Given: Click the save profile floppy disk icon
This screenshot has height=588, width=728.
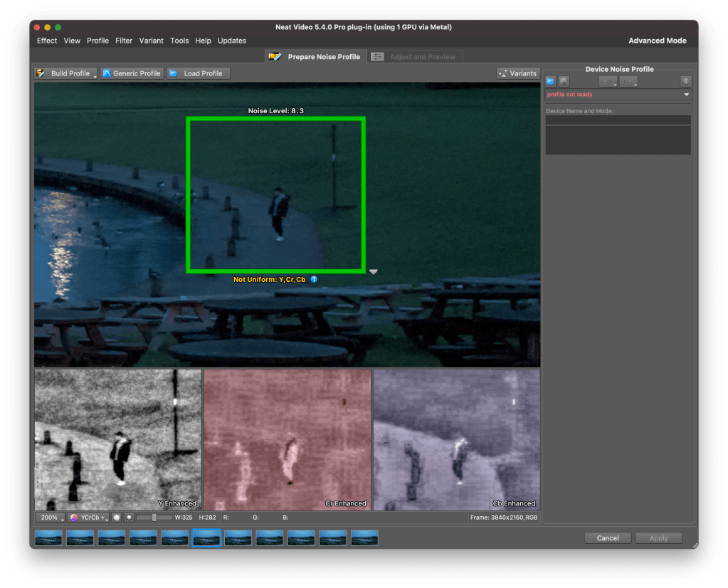Looking at the screenshot, I should point(564,82).
